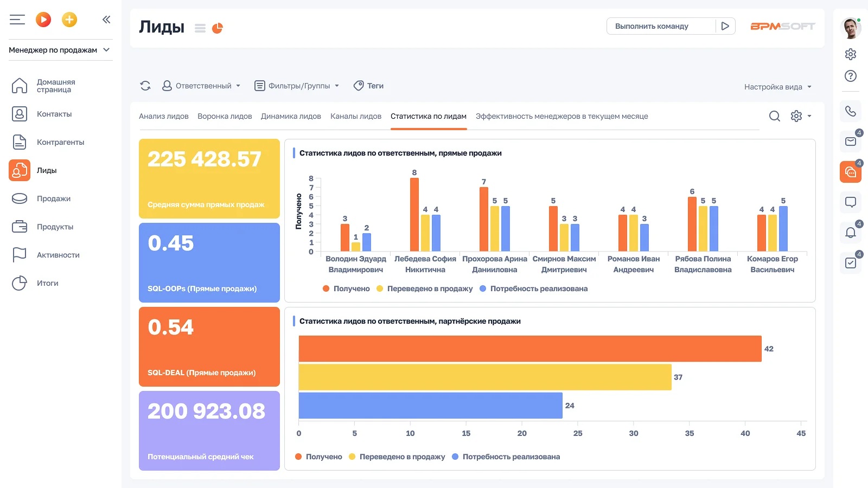Collapse sidebar with double chevron icon
This screenshot has height=488, width=868.
[x=106, y=20]
